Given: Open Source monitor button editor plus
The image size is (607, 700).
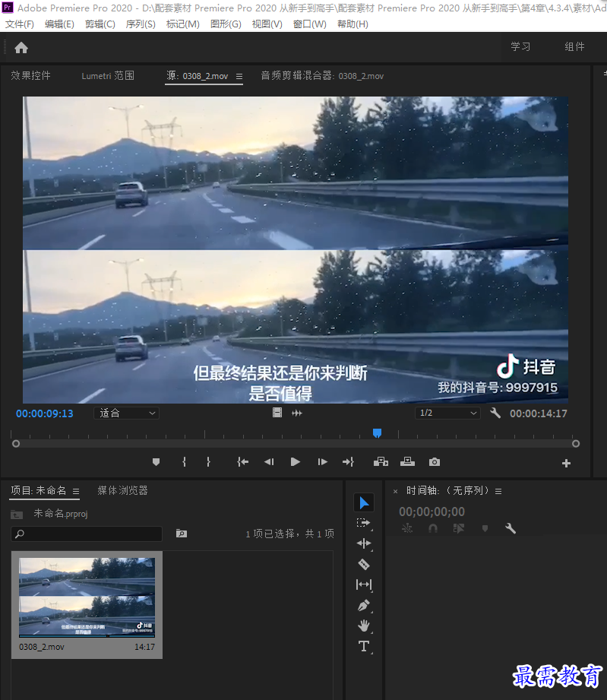Looking at the screenshot, I should [x=567, y=464].
